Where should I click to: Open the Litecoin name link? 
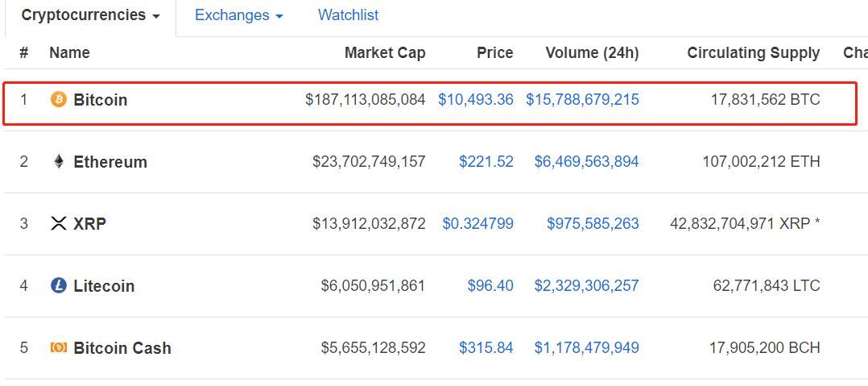tap(104, 286)
